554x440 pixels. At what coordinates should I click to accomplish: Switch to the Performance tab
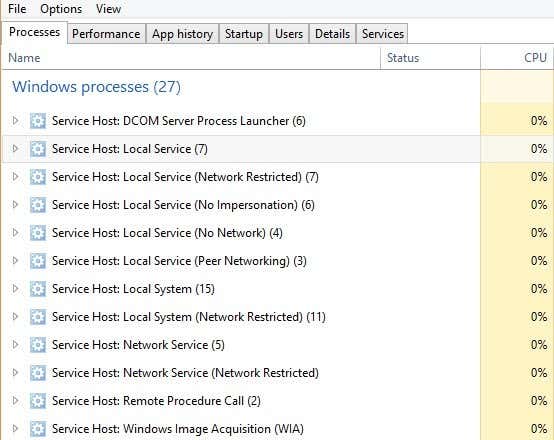(106, 34)
